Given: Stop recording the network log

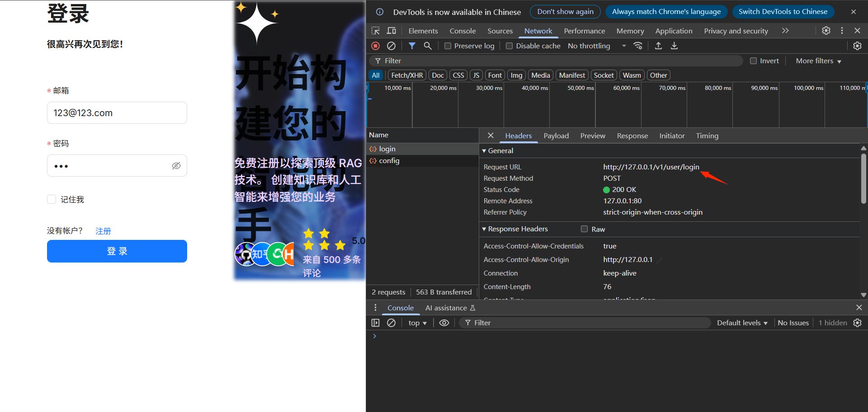Looking at the screenshot, I should pyautogui.click(x=375, y=46).
